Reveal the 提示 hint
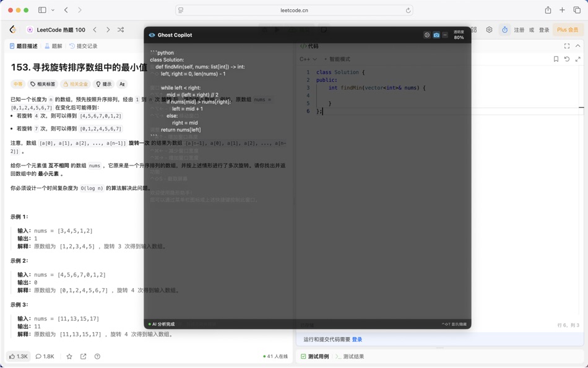Screen dimensions: 588x368 coord(104,84)
